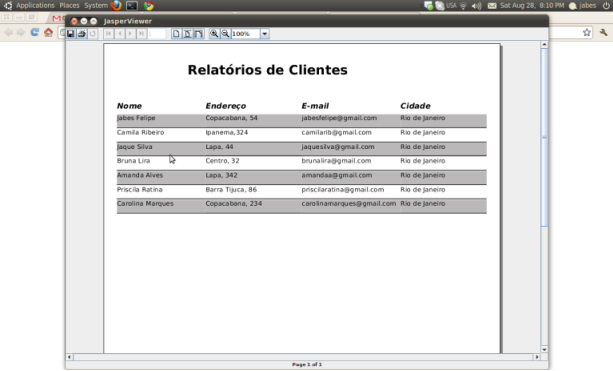This screenshot has height=371, width=613.
Task: Click the Endereço column header
Action: tap(226, 106)
